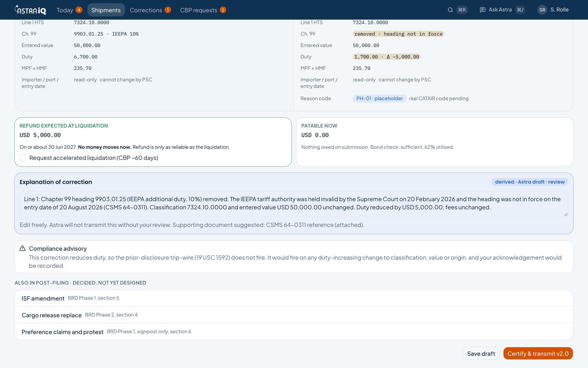Open the Cargo release replace row
The width and height of the screenshot is (588, 368).
(294, 315)
